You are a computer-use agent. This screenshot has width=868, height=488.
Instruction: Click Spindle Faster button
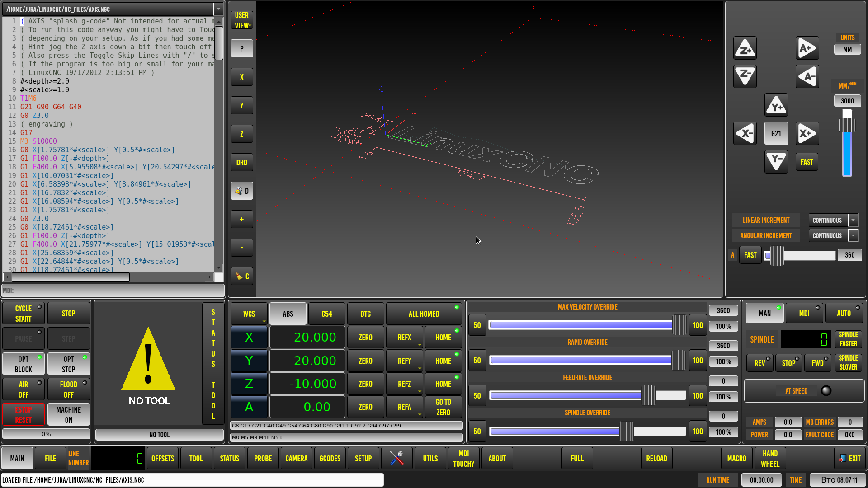pos(849,339)
